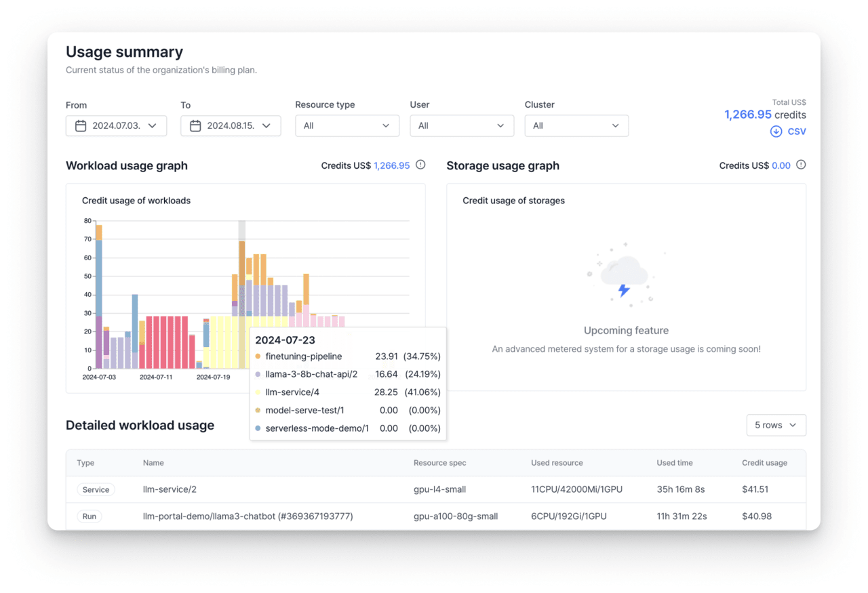Click info icon beside workload credits

[420, 165]
